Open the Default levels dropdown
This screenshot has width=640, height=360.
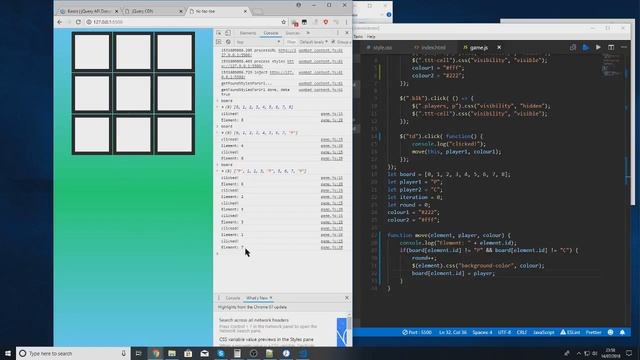[313, 42]
